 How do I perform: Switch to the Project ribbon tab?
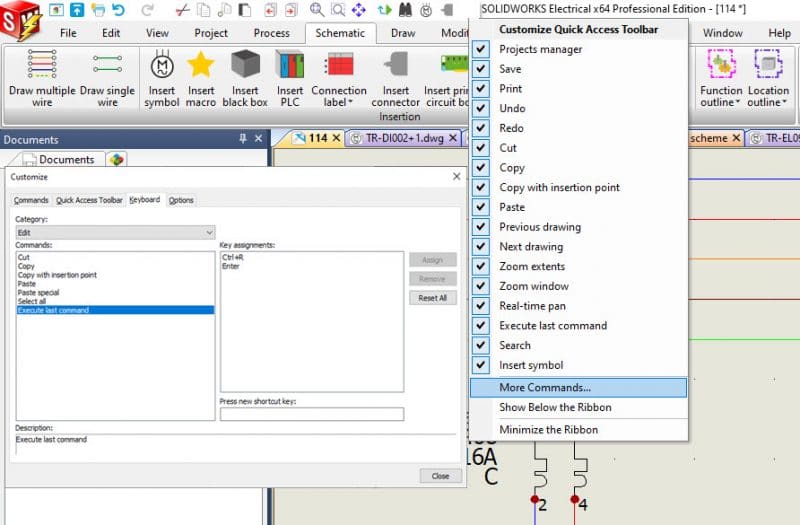[211, 33]
